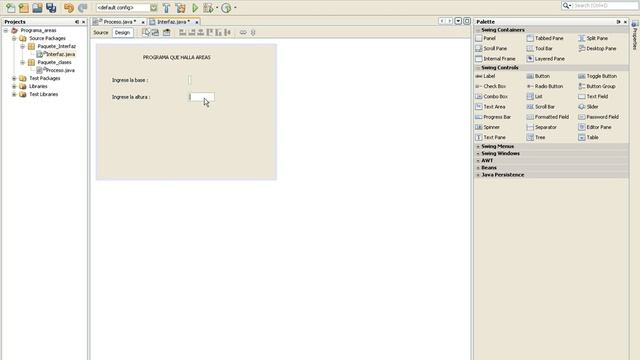
Task: Click the Open Project toolbar icon
Action: (x=37, y=7)
